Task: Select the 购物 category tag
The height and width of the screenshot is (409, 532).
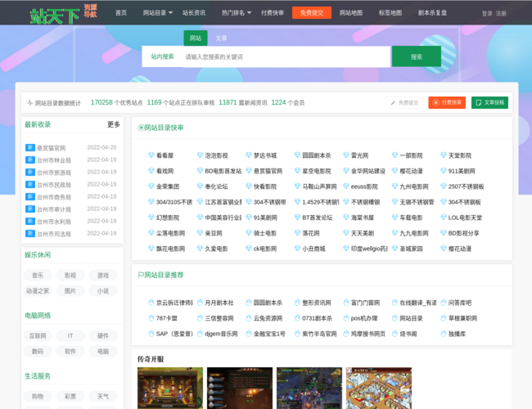Action: (x=38, y=396)
